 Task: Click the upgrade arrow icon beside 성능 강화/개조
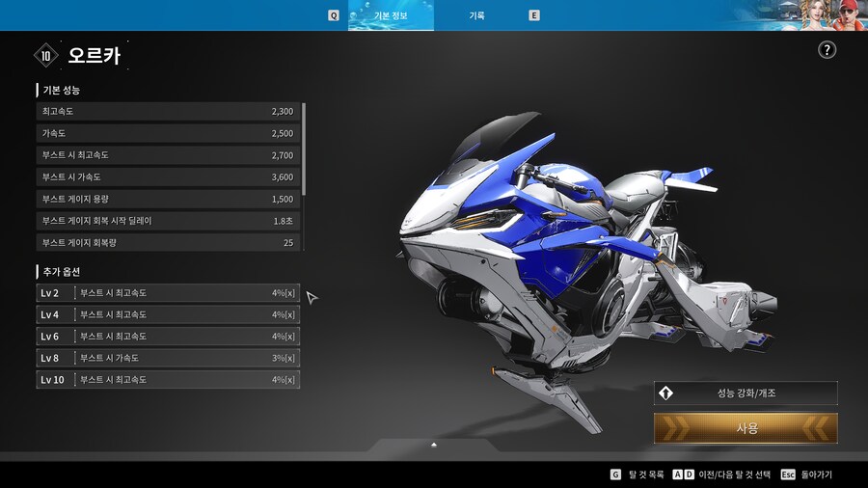665,393
